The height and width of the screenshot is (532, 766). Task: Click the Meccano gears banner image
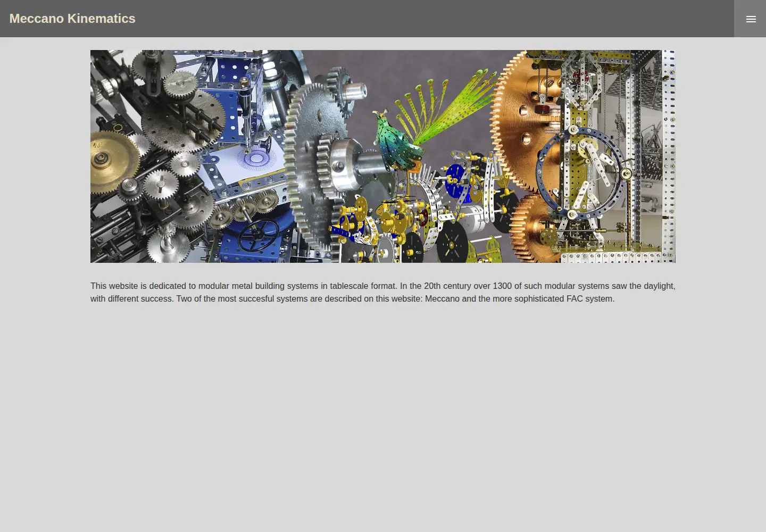point(383,156)
